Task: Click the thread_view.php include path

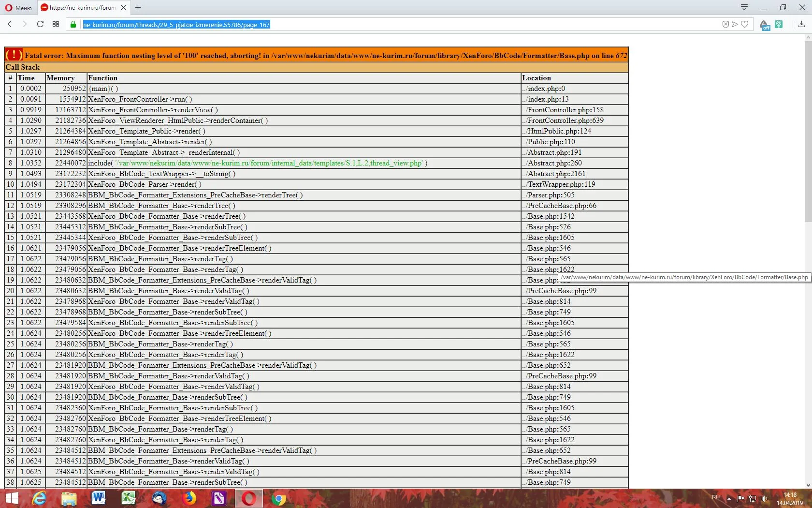Action: (269, 163)
